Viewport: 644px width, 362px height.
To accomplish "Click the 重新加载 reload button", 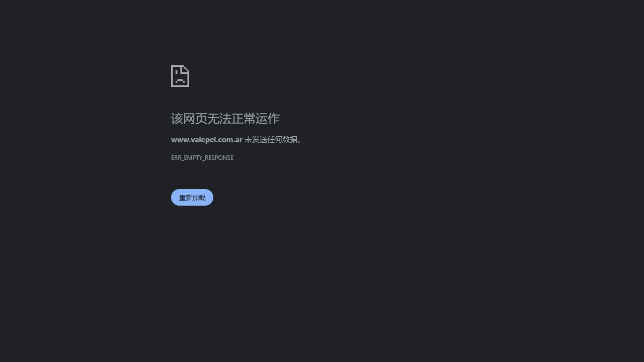I will 192,198.
